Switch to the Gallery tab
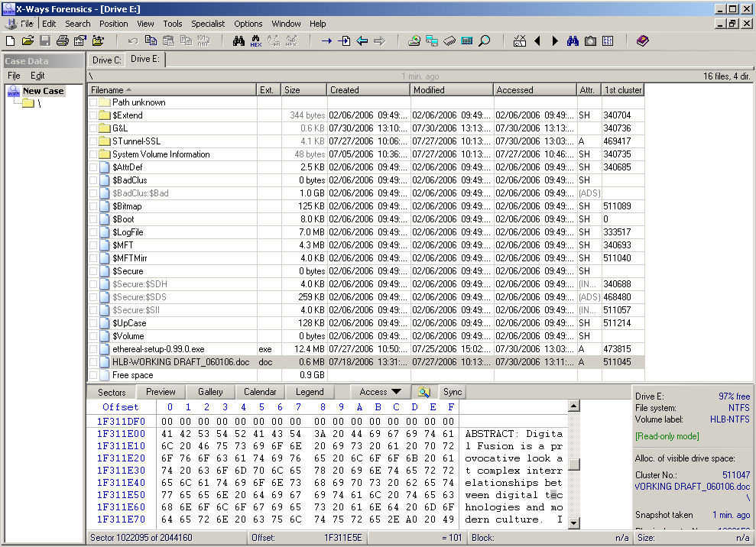Viewport: 756px width, 547px height. [210, 392]
